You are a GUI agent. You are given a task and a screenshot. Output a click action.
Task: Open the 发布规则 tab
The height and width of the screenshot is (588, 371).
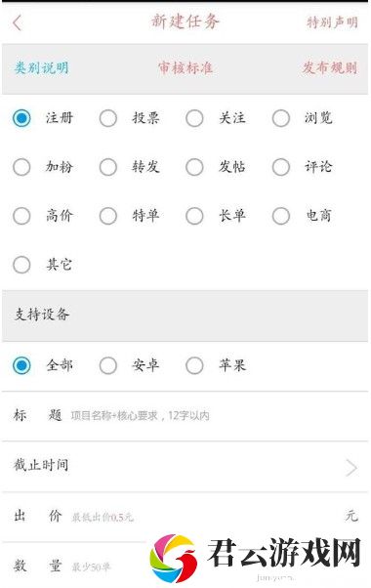[330, 67]
